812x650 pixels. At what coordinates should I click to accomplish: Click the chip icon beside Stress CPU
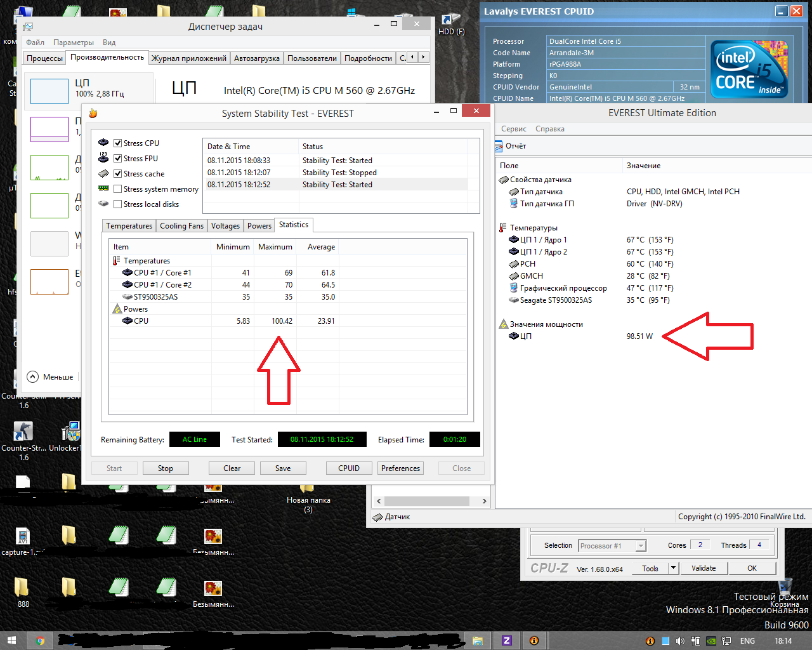point(103,143)
